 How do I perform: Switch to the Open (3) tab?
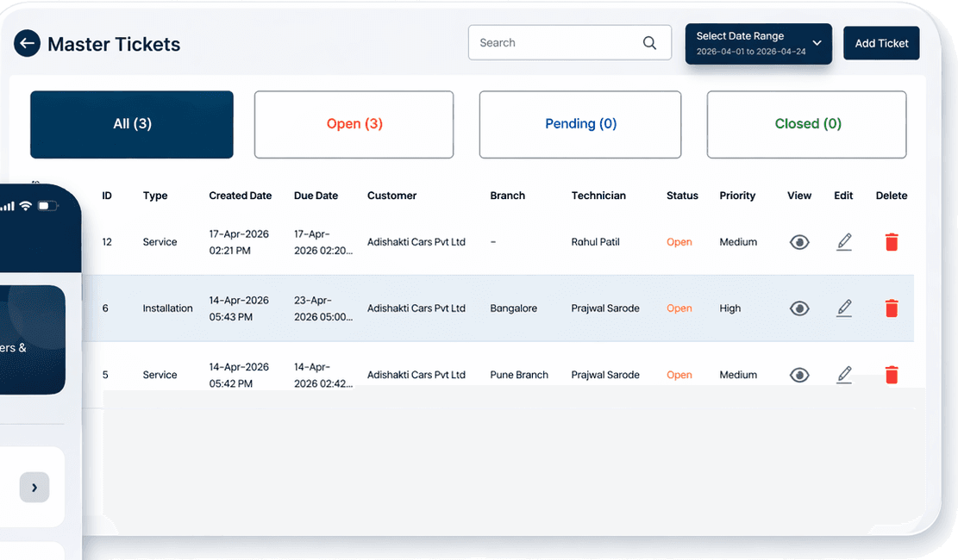[x=354, y=125]
